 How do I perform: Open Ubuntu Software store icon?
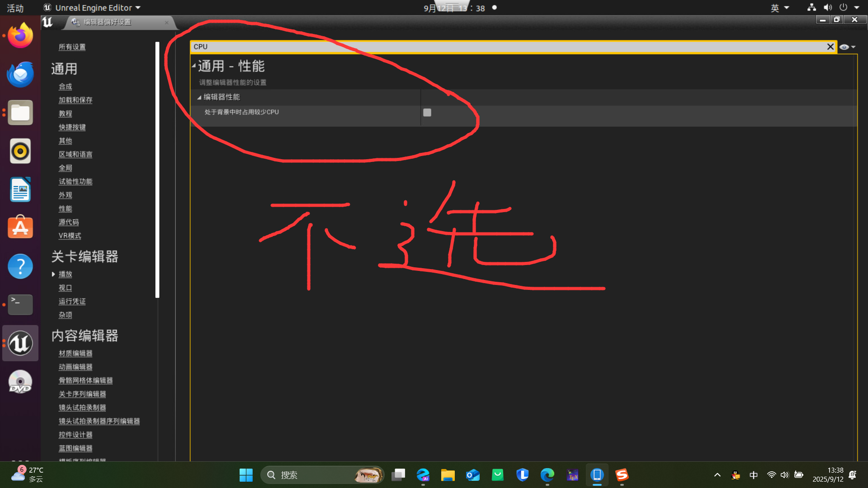click(20, 227)
